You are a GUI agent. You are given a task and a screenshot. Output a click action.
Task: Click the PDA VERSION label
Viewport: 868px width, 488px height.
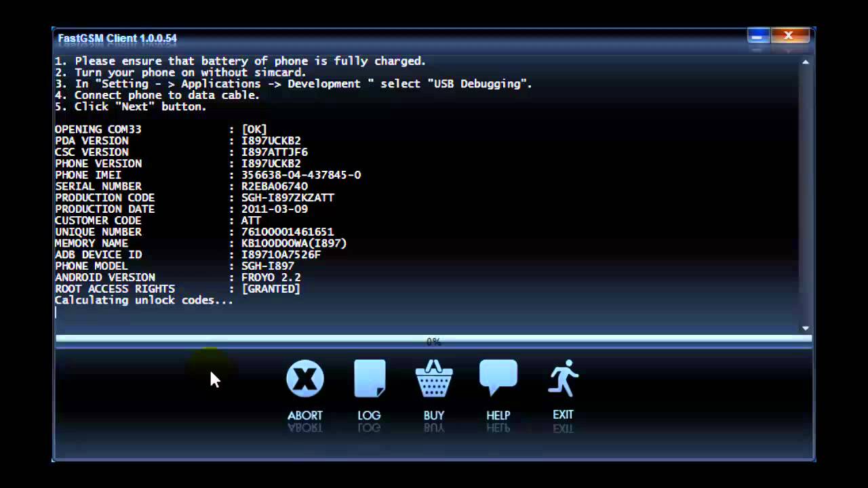coord(92,141)
